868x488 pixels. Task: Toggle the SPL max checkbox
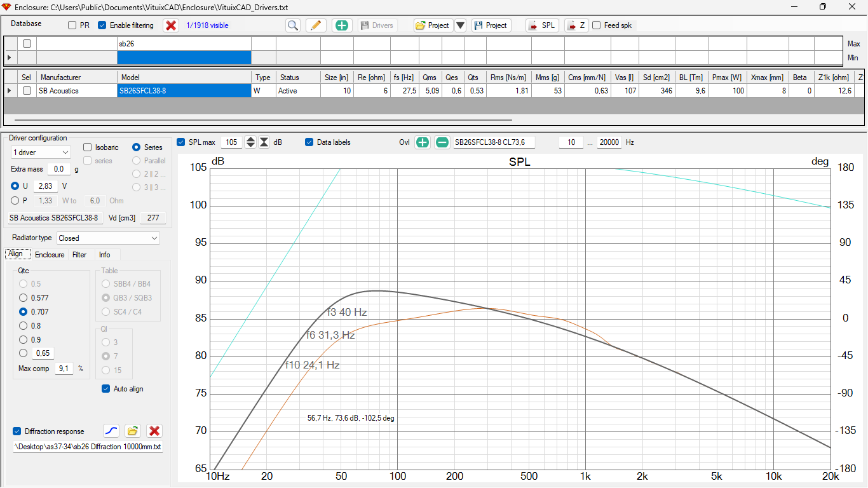181,142
